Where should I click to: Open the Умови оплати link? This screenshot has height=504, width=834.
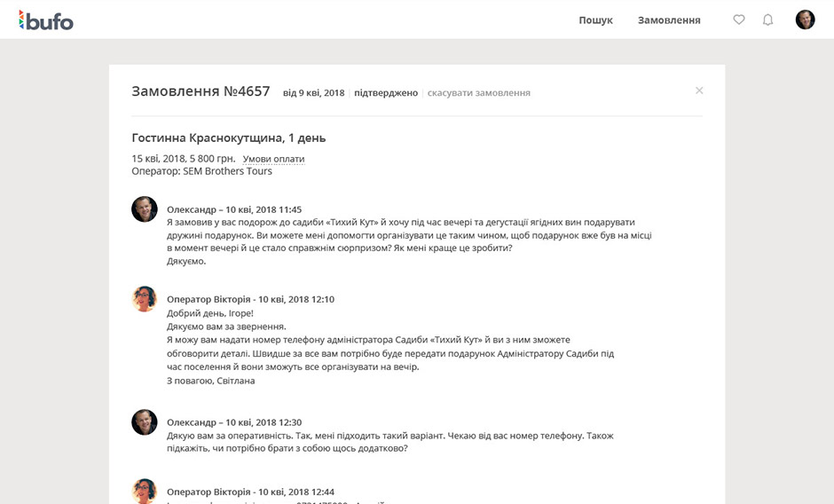[273, 159]
